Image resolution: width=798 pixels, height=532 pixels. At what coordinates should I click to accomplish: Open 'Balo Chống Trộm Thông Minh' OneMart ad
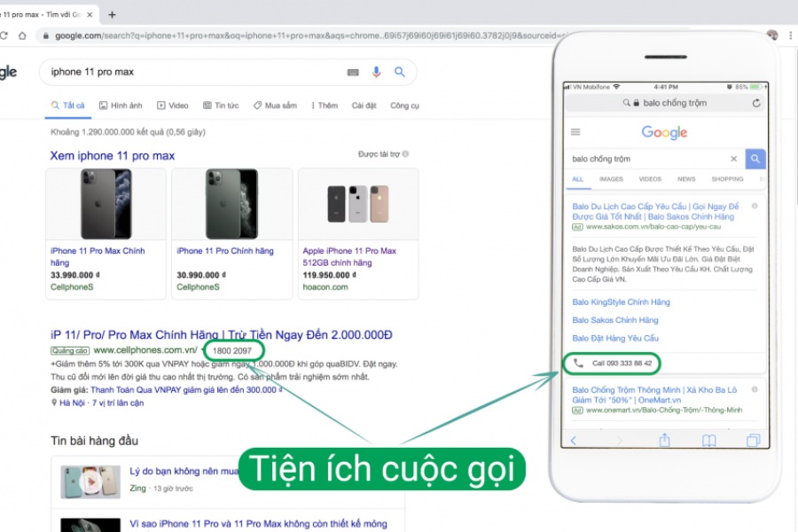point(654,395)
